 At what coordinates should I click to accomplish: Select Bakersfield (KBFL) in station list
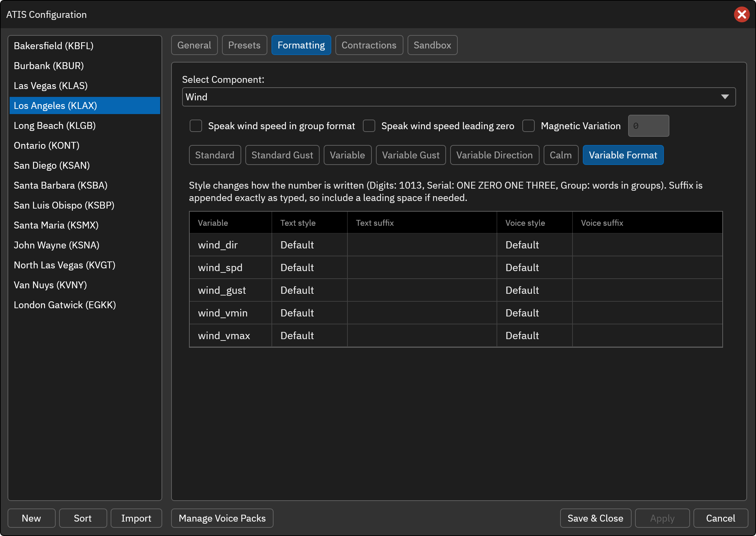click(85, 46)
